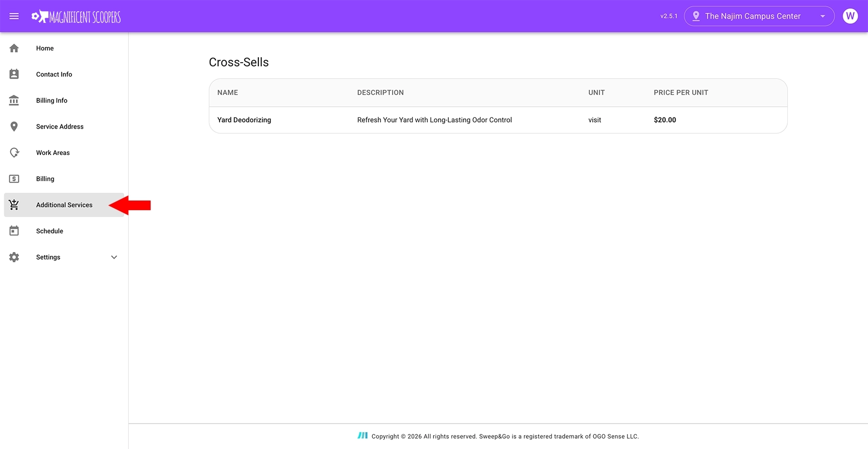Click the $20.00 price cell
The width and height of the screenshot is (868, 449).
(665, 120)
